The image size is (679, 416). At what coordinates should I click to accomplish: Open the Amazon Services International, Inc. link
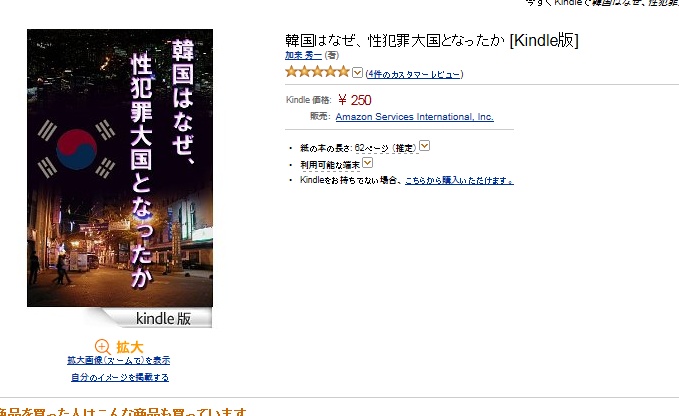pyautogui.click(x=414, y=116)
